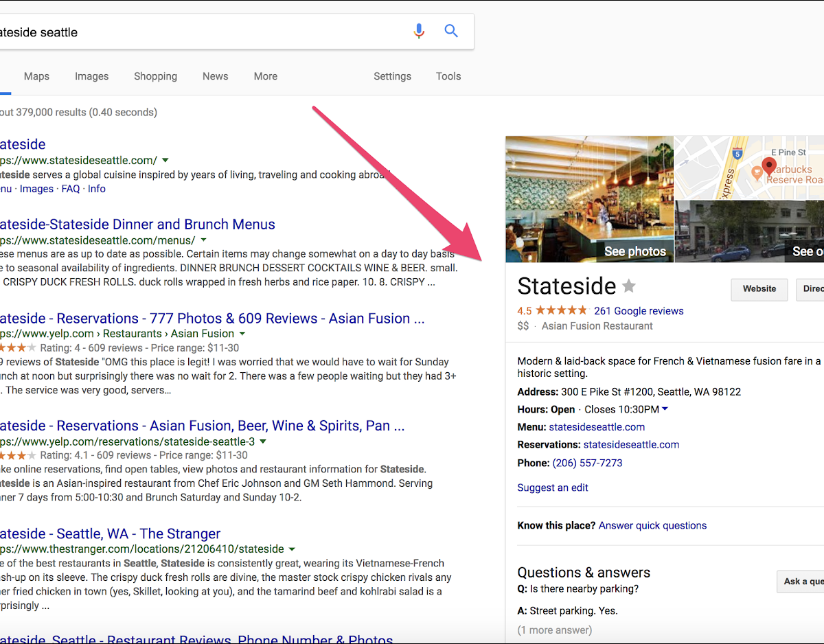
Task: Open Answer quick questions link
Action: point(652,525)
